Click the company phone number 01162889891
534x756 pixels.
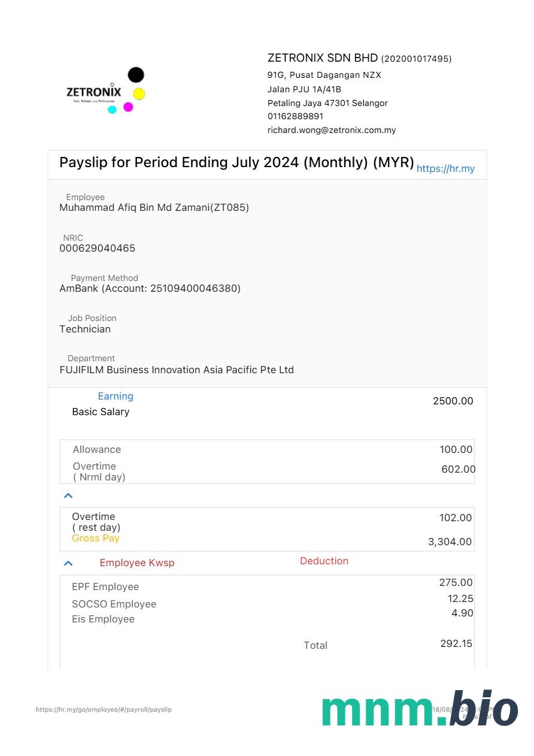(295, 116)
